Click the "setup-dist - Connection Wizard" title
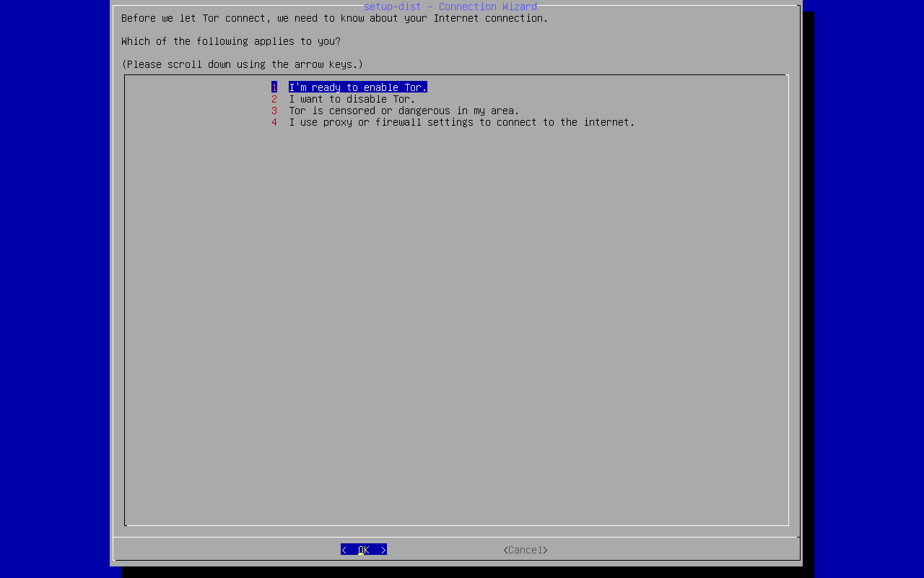 450,7
